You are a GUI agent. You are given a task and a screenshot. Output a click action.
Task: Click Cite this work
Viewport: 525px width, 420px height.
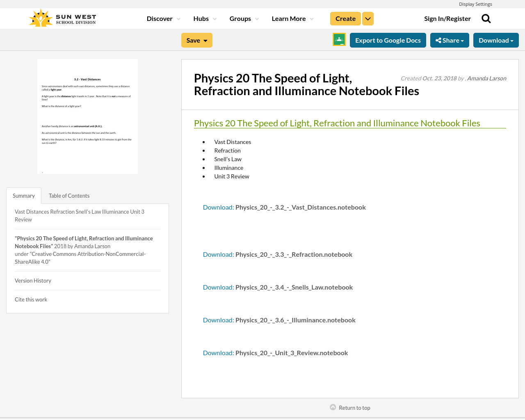(31, 299)
